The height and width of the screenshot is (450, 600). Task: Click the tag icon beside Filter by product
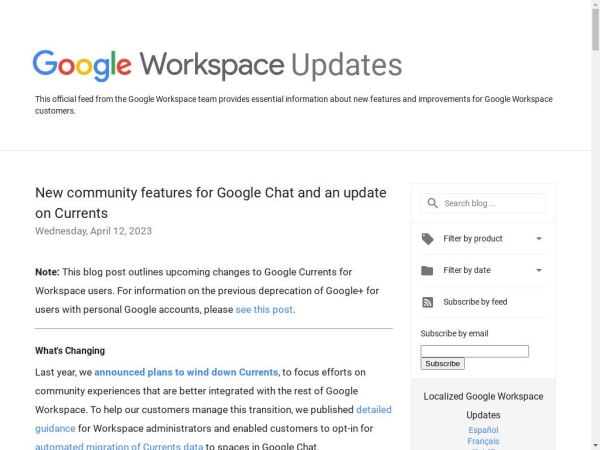(427, 239)
